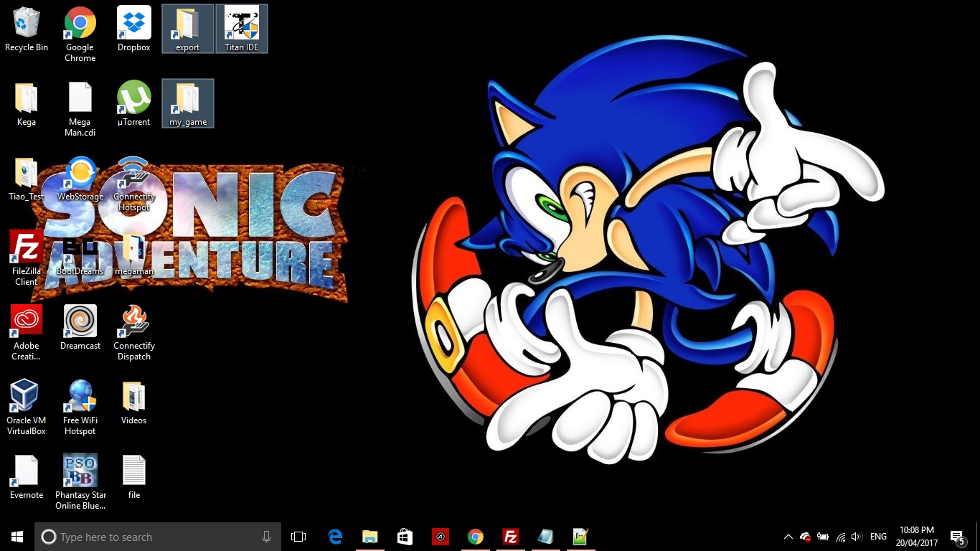Select the Titan IDE desktop shortcut
The height and width of the screenshot is (551, 980).
point(242,29)
